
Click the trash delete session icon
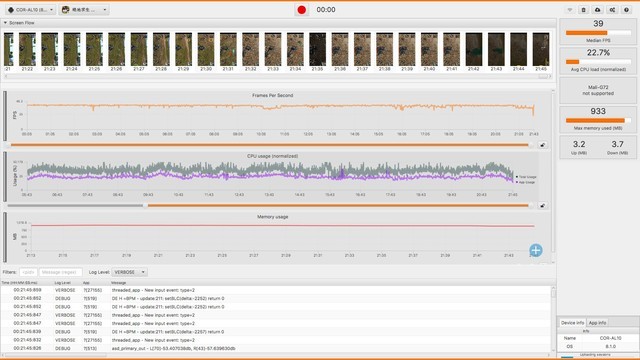coord(584,10)
